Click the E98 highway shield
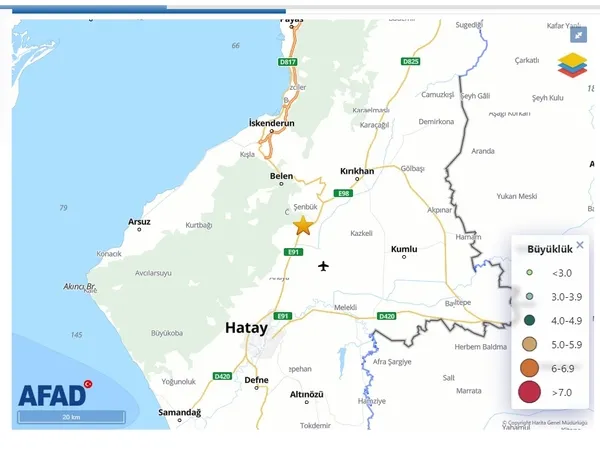600x471 pixels. (343, 193)
